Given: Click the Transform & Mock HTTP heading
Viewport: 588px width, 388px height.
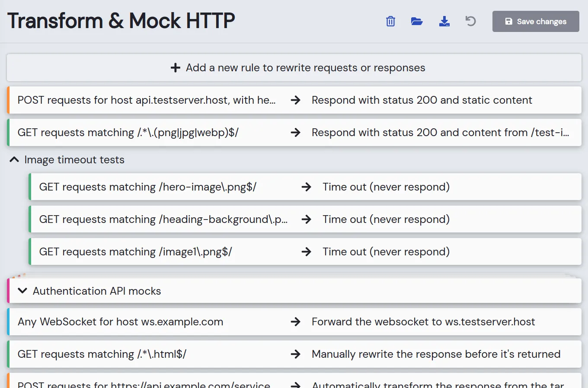Looking at the screenshot, I should pyautogui.click(x=121, y=21).
